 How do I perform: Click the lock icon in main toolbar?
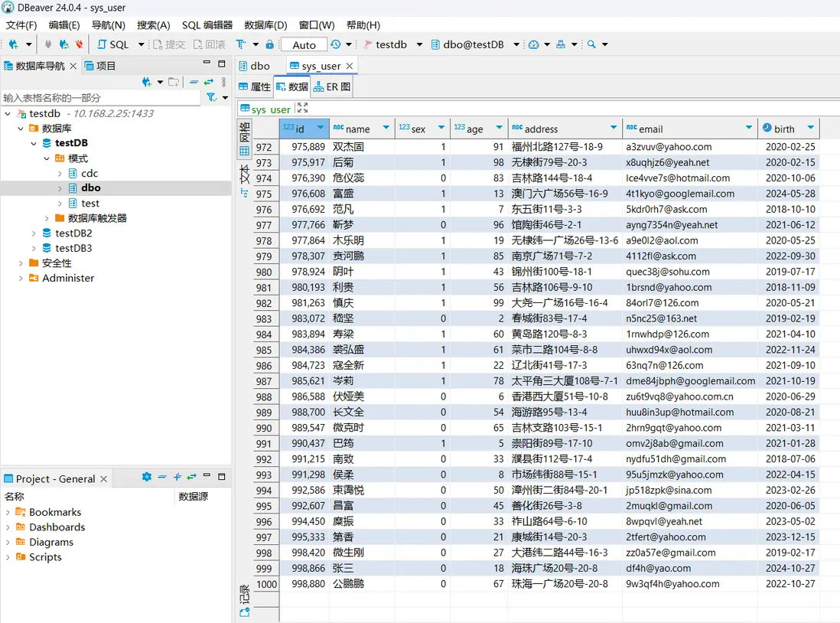(269, 44)
